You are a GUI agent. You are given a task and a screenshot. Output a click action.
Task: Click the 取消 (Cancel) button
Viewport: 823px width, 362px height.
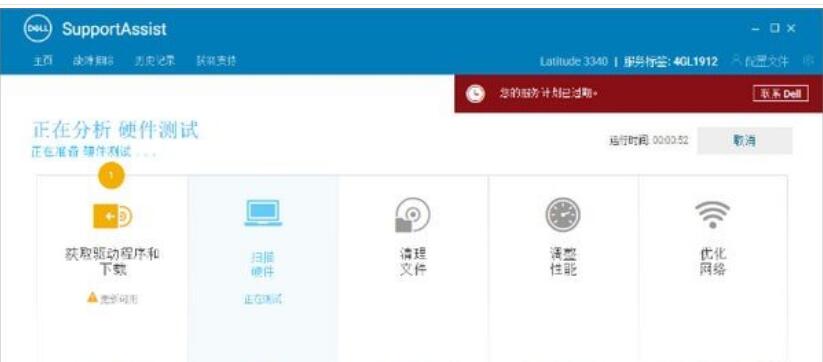coord(744,141)
